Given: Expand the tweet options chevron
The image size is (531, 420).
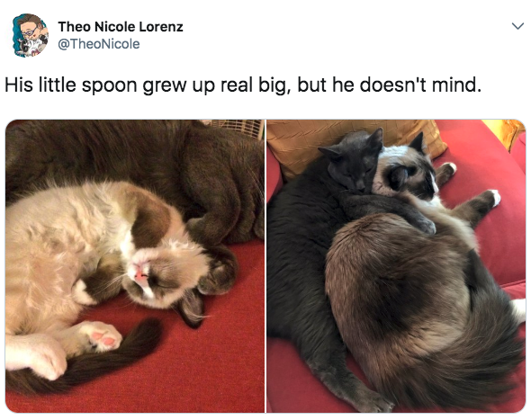Looking at the screenshot, I should coord(517,26).
